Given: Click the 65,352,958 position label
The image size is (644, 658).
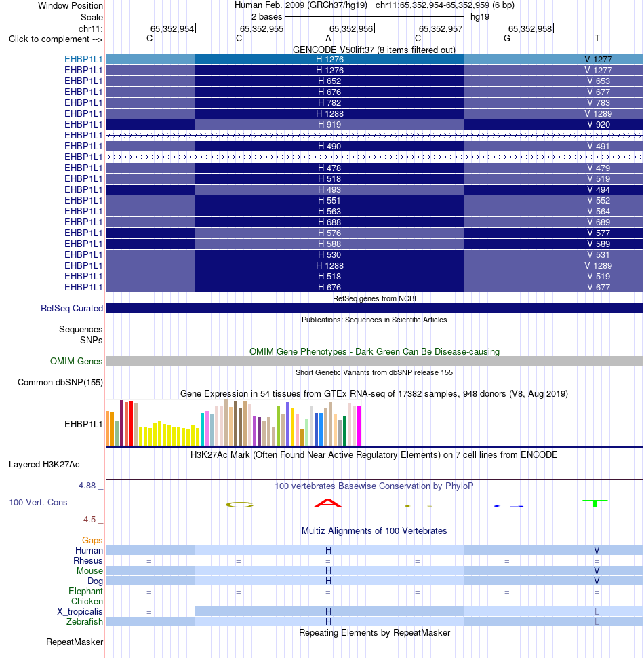Looking at the screenshot, I should pos(530,28).
